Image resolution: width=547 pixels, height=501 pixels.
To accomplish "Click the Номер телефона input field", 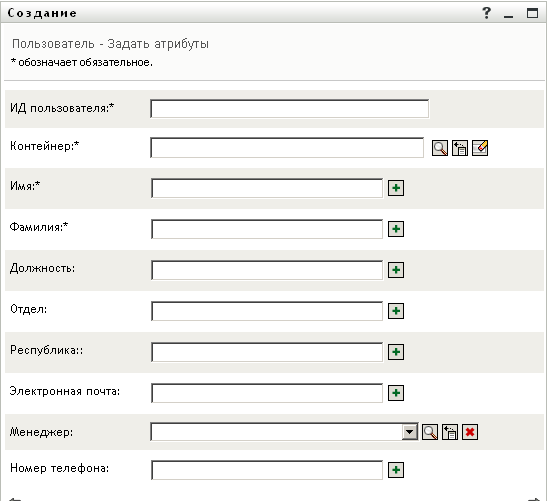I will point(267,470).
